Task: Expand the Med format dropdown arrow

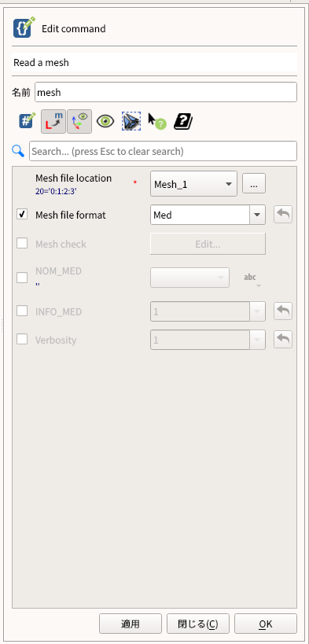Action: (257, 215)
